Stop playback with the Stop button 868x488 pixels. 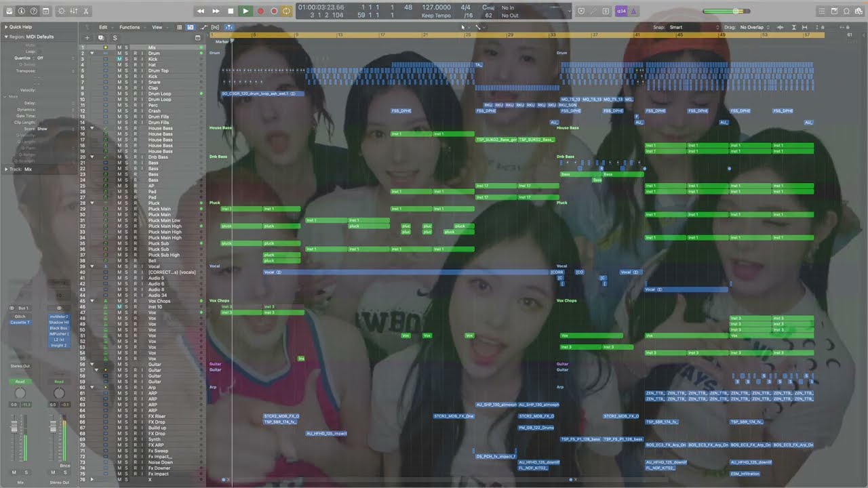(231, 11)
